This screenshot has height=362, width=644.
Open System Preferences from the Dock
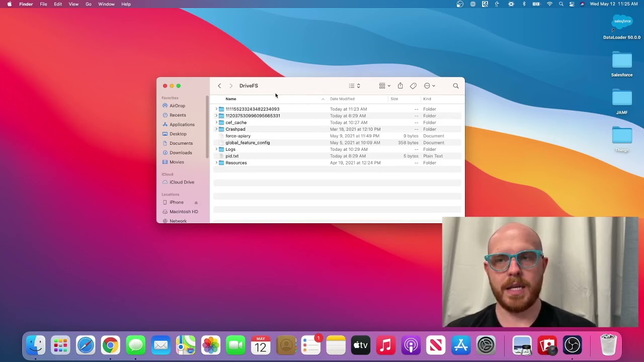(x=486, y=345)
